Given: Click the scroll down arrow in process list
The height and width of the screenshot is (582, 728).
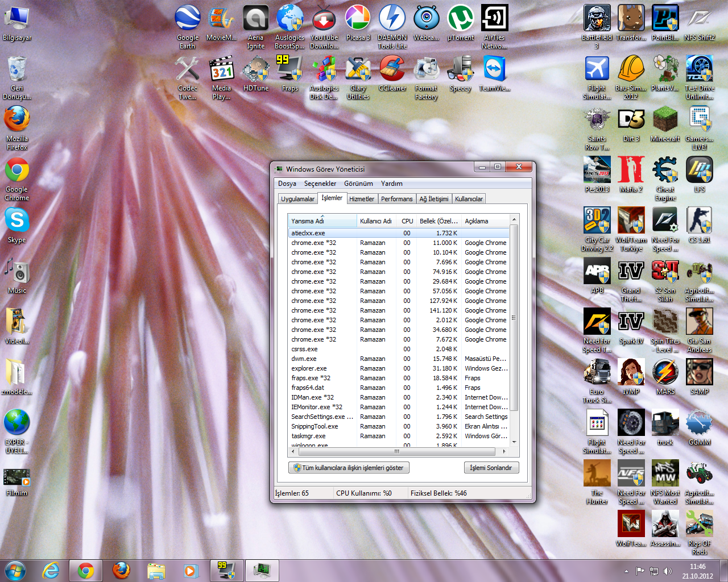Looking at the screenshot, I should [x=514, y=442].
